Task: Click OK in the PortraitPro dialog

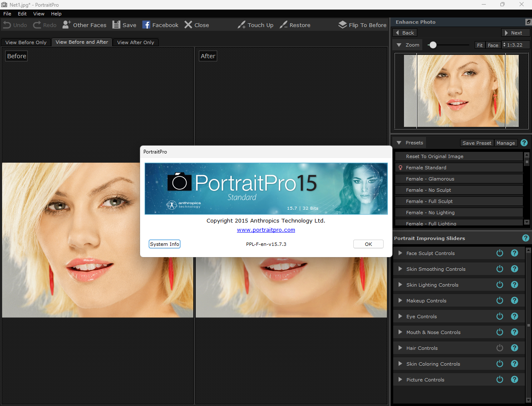Action: 368,244
